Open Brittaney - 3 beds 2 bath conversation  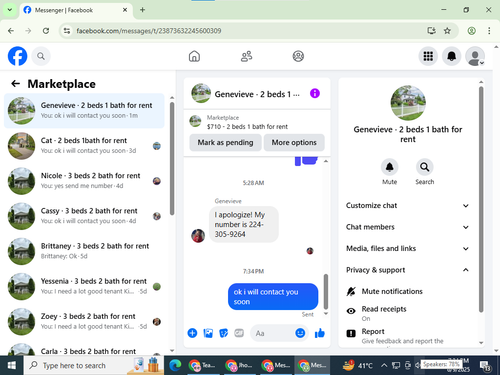click(x=84, y=251)
